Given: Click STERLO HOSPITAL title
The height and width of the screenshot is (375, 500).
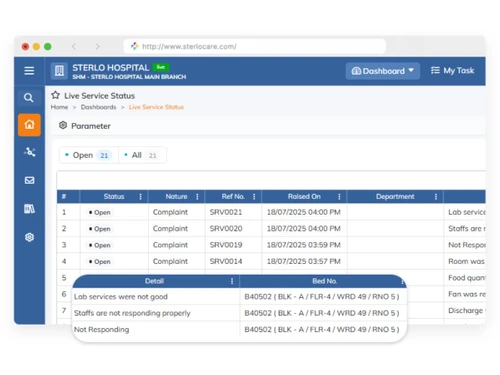Looking at the screenshot, I should pos(110,68).
